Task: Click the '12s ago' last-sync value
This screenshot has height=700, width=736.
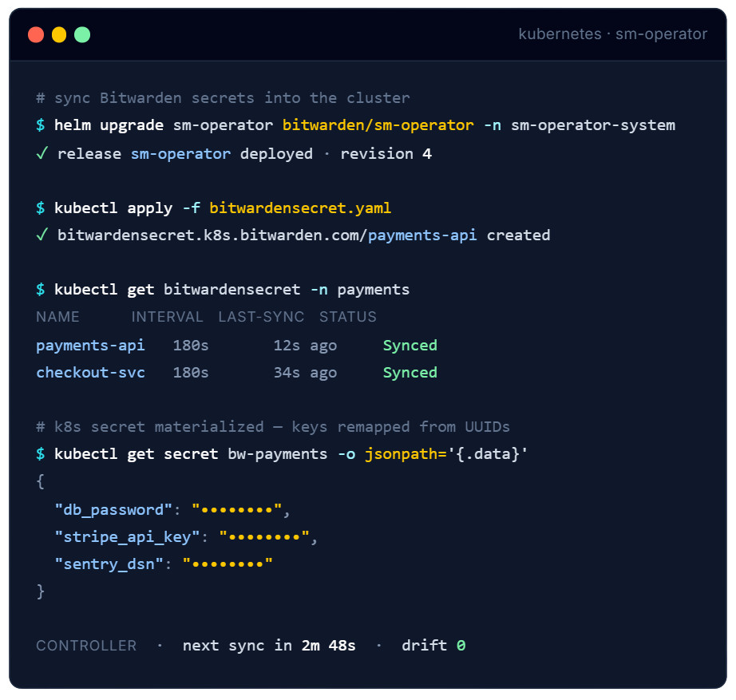Action: point(305,346)
